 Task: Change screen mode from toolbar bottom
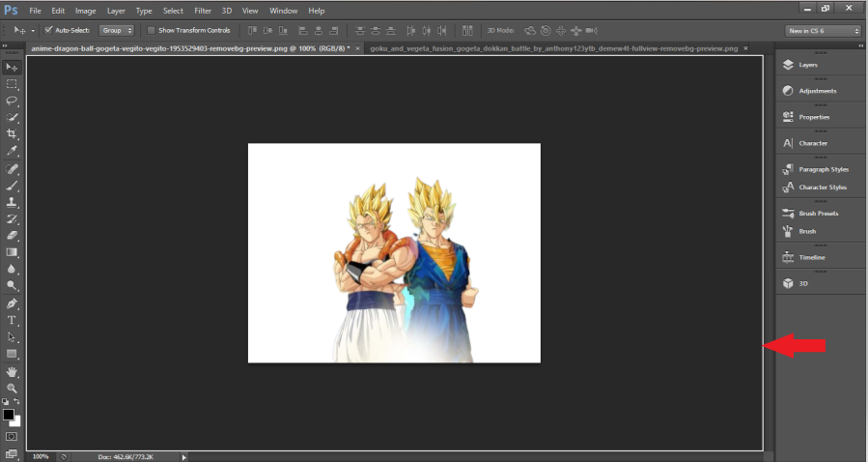(x=12, y=453)
